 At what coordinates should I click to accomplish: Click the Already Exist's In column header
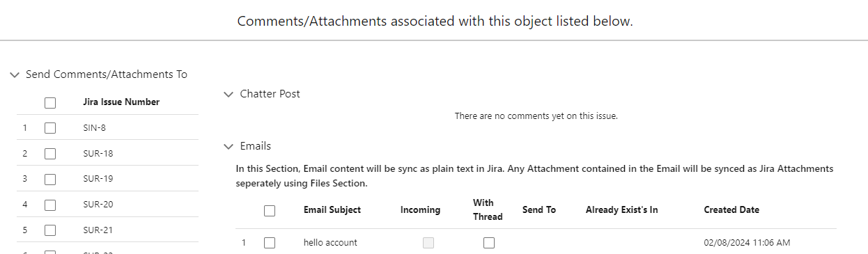[x=622, y=210]
